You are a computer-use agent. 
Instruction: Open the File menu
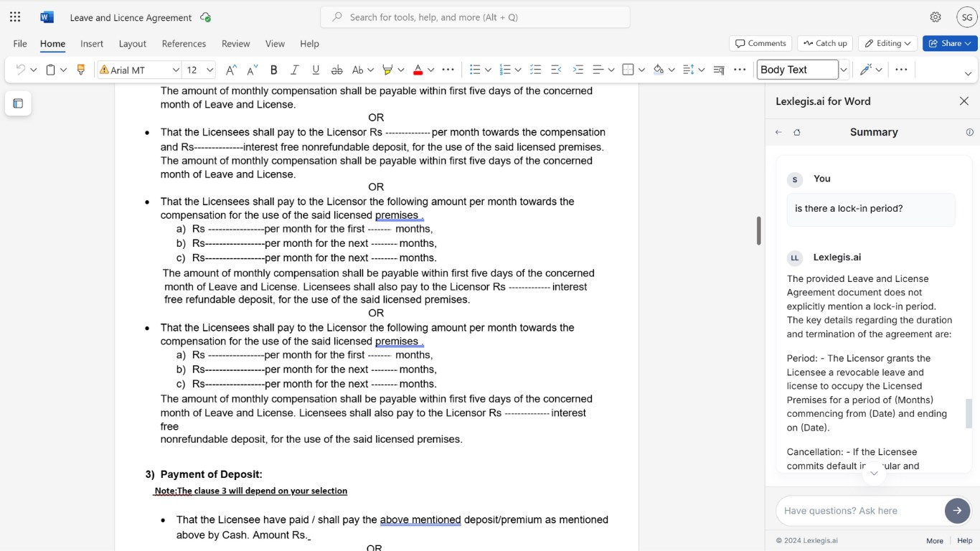[x=20, y=44]
